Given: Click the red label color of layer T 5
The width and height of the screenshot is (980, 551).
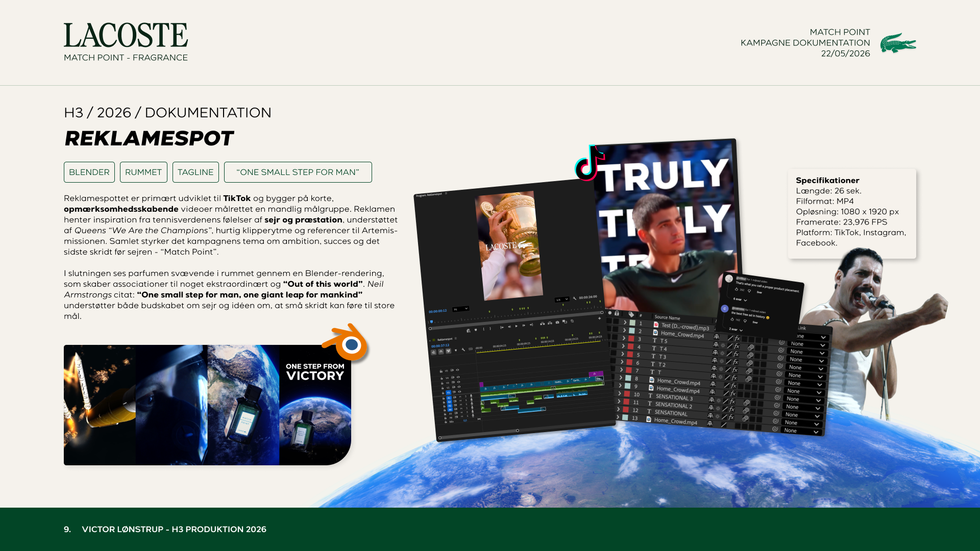Looking at the screenshot, I should [x=631, y=339].
